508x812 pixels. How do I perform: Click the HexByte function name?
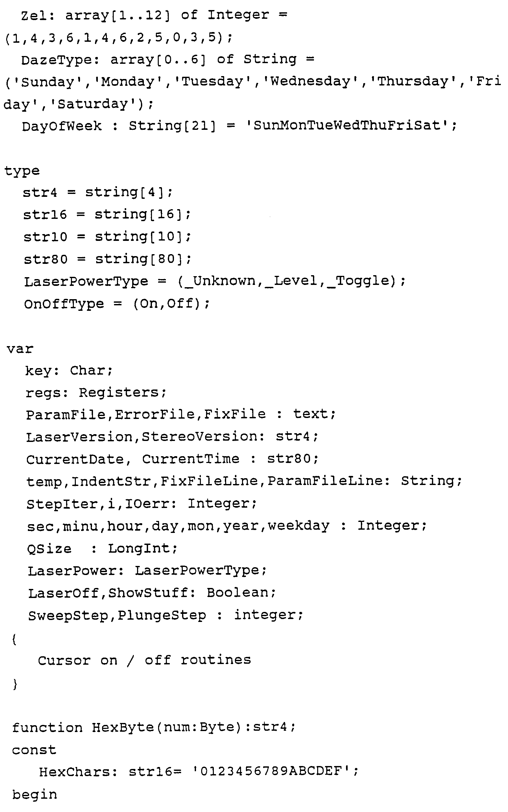[123, 727]
